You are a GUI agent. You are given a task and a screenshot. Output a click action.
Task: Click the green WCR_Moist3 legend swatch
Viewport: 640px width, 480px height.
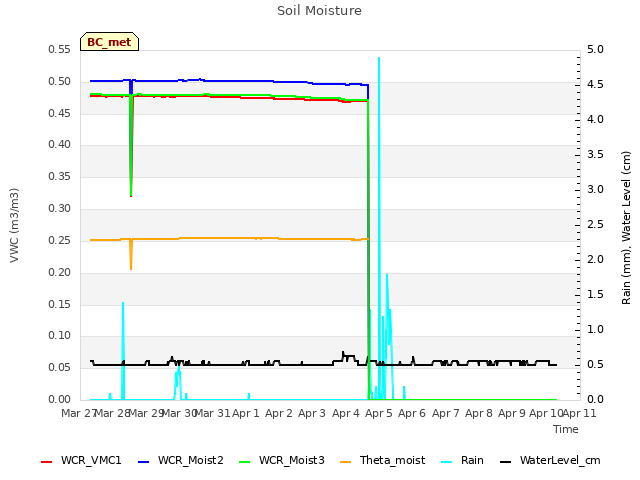(244, 462)
